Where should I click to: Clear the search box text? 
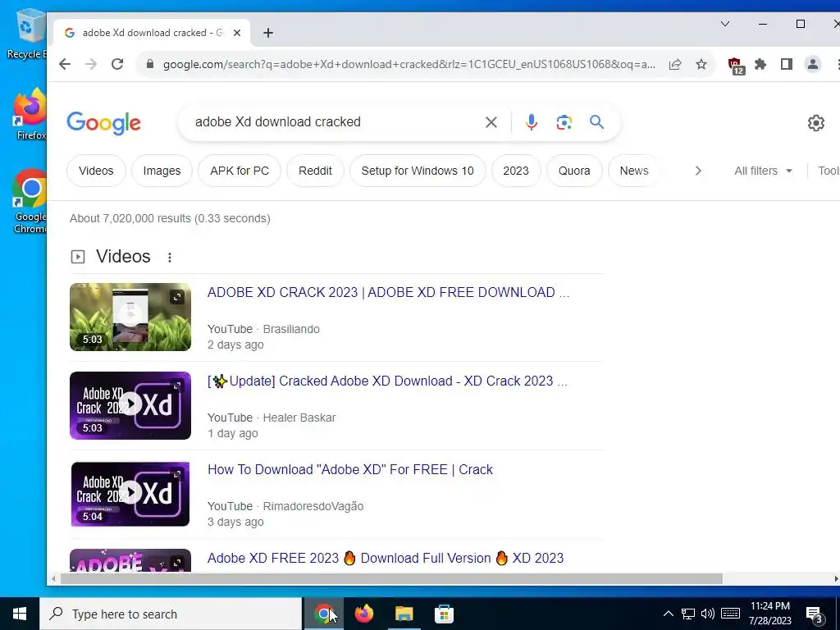[491, 122]
